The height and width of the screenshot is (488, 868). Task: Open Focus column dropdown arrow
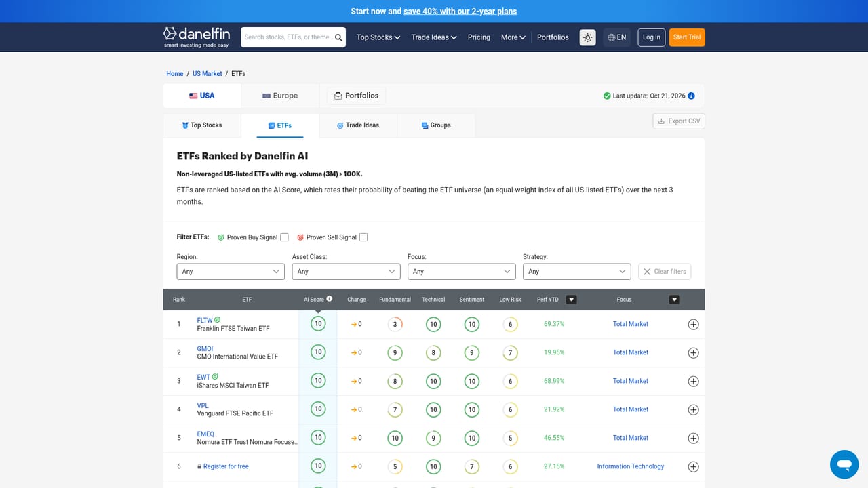[674, 300]
